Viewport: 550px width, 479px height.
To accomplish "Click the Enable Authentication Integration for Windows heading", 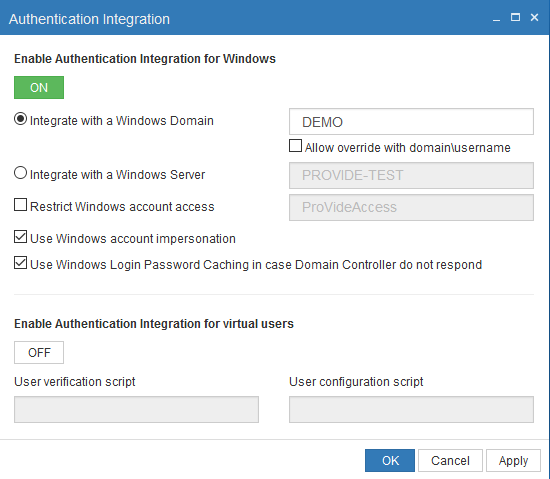I will (x=145, y=59).
